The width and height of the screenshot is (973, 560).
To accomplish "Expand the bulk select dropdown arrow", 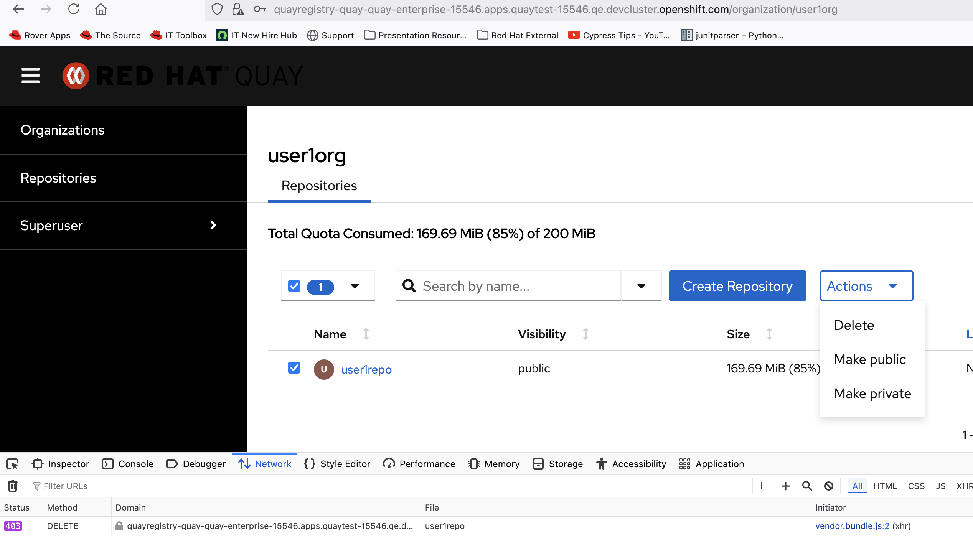I will (x=355, y=286).
